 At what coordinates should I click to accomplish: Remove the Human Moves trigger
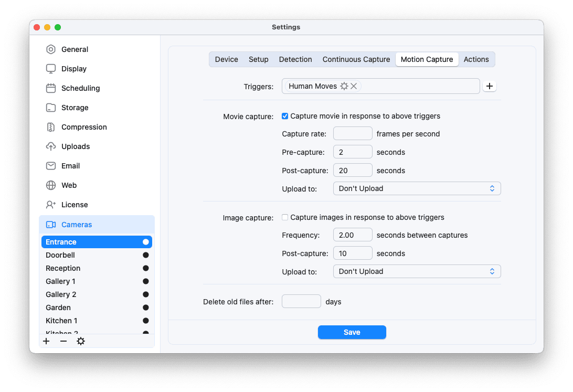(354, 86)
